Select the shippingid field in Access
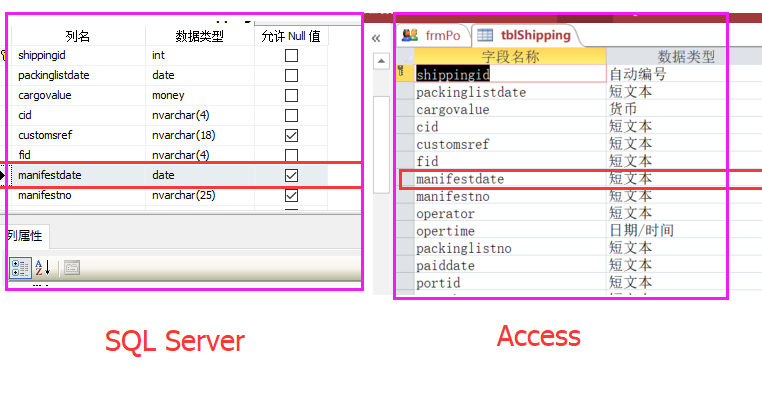 pyautogui.click(x=453, y=74)
